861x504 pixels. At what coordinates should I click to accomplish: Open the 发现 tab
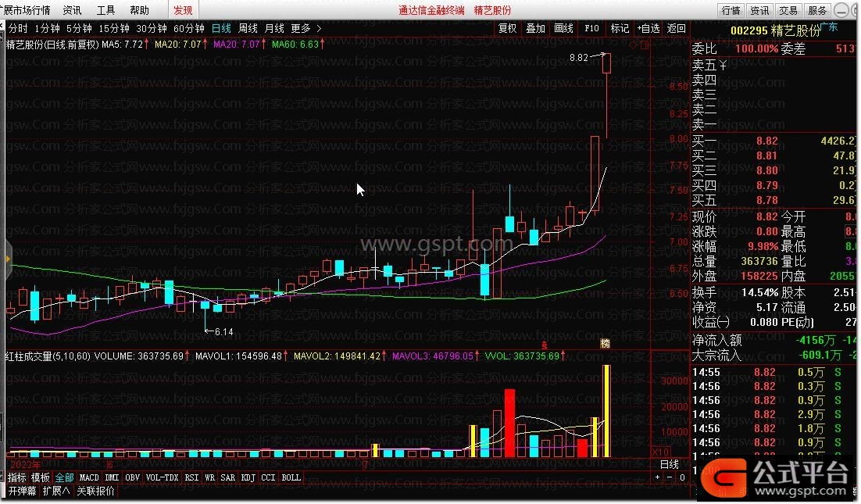182,10
